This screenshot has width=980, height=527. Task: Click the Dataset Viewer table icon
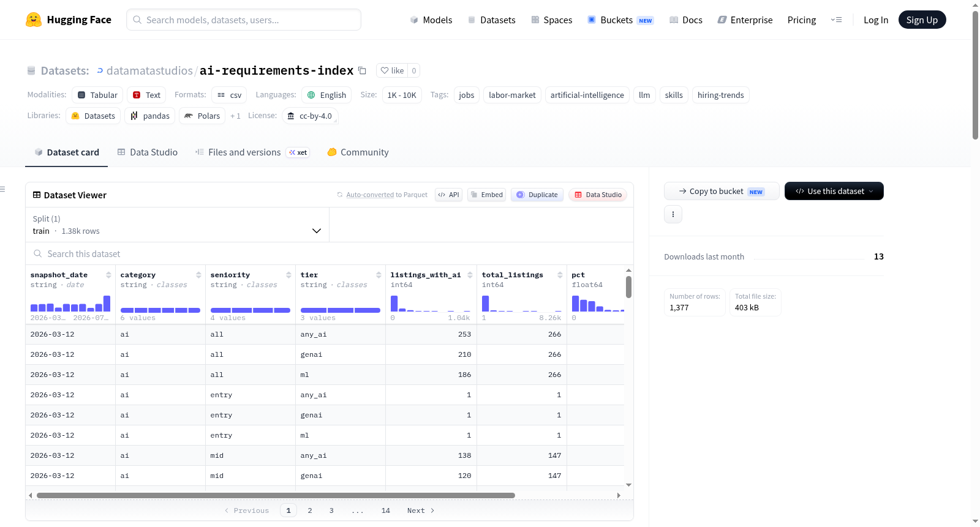pyautogui.click(x=37, y=195)
